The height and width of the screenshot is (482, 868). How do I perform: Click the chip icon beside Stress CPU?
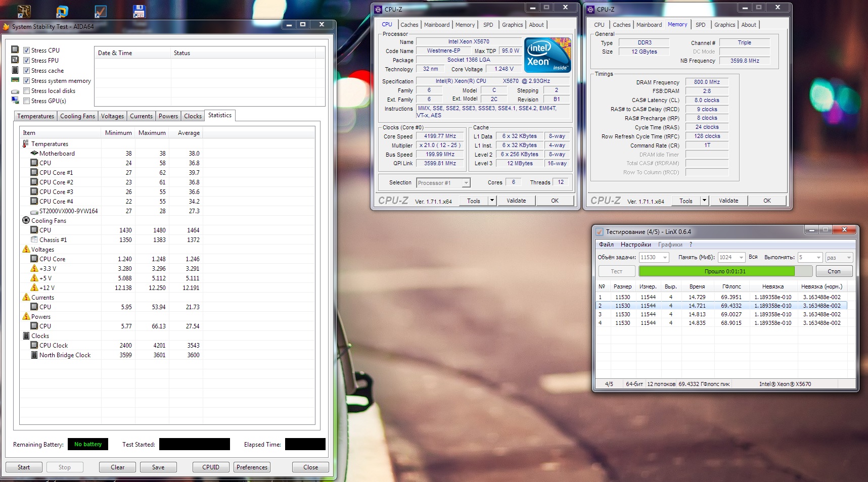[15, 50]
